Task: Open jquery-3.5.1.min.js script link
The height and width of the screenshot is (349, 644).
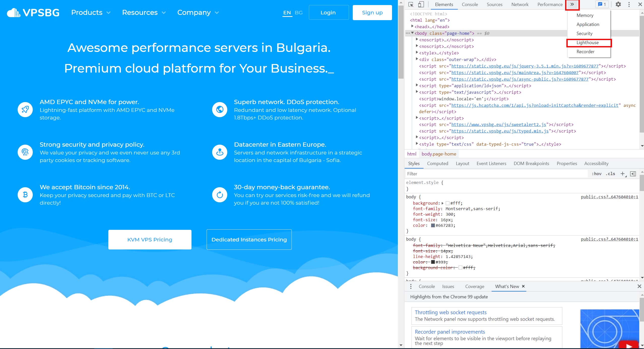Action: click(x=525, y=66)
